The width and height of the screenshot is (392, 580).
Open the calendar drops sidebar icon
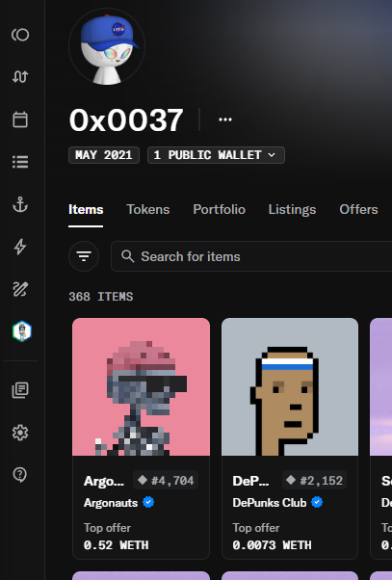[20, 119]
